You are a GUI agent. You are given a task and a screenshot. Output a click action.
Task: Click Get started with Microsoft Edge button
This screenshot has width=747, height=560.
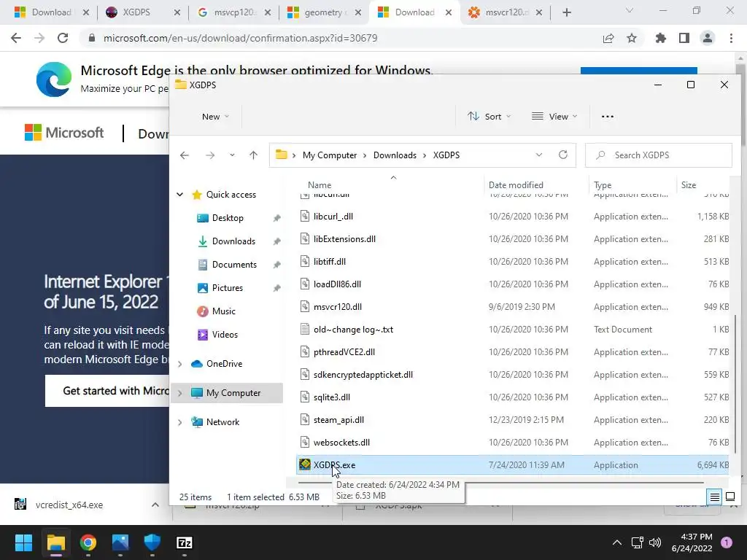[x=107, y=391]
